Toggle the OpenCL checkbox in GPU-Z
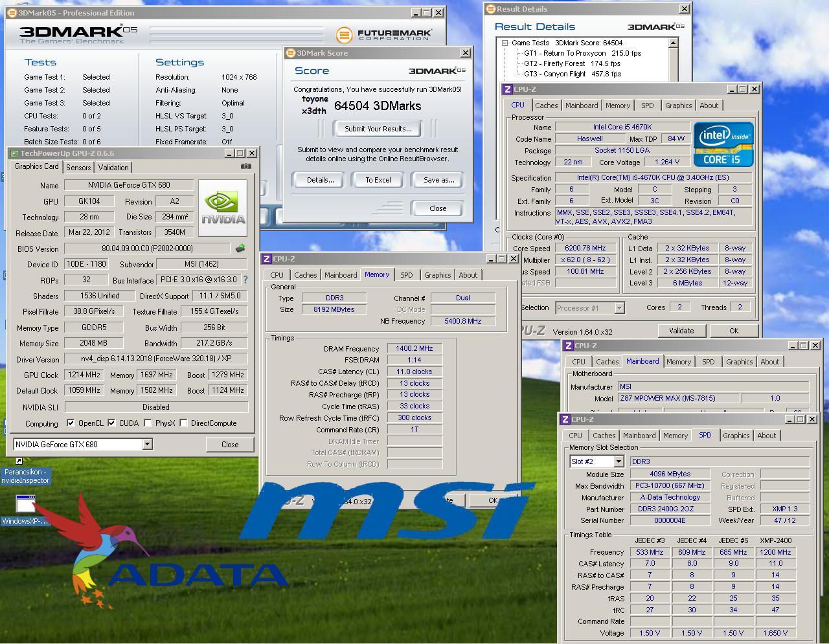Image resolution: width=829 pixels, height=644 pixels. pyautogui.click(x=71, y=423)
